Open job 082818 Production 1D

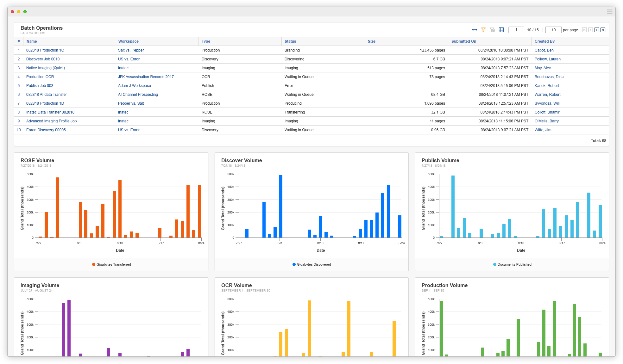point(45,103)
